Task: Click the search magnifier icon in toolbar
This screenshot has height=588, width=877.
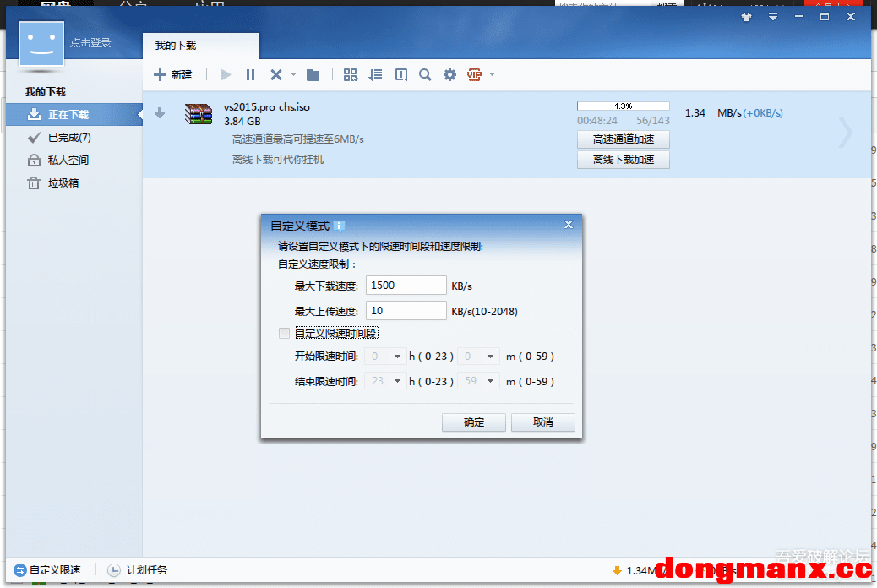Action: tap(425, 75)
